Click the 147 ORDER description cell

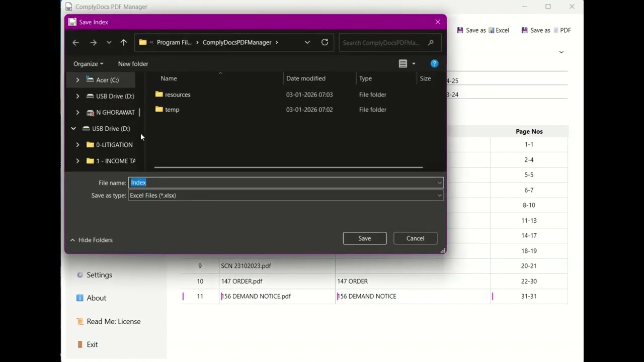click(x=413, y=281)
